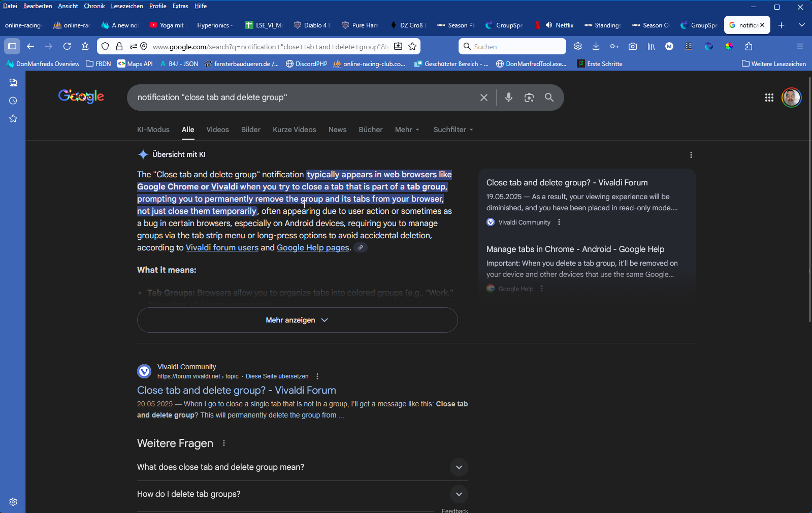Screen dimensions: 812x513
Task: Open Google Lens image search
Action: [x=529, y=98]
